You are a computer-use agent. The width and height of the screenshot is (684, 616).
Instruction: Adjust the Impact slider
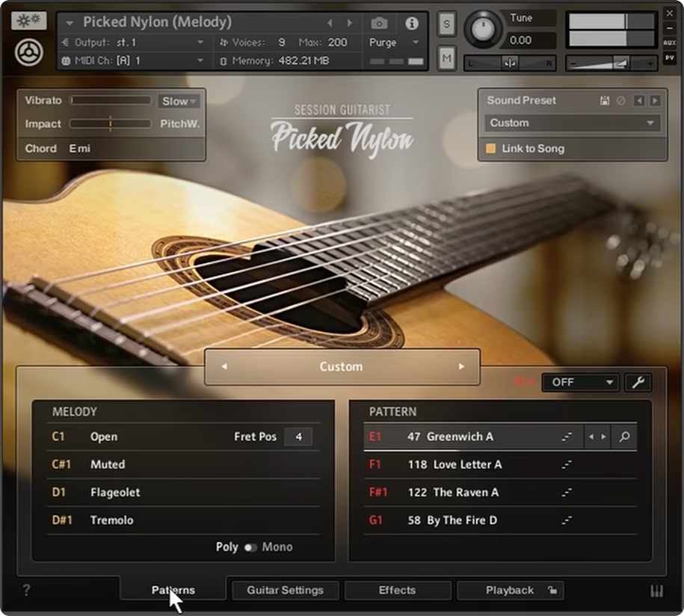(x=111, y=124)
